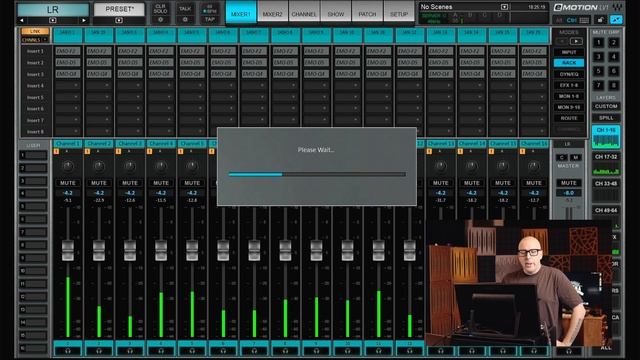Click the EMO-F2 plugin in channel 1 Insert 1
Image resolution: width=640 pixels, height=360 pixels.
pyautogui.click(x=68, y=51)
